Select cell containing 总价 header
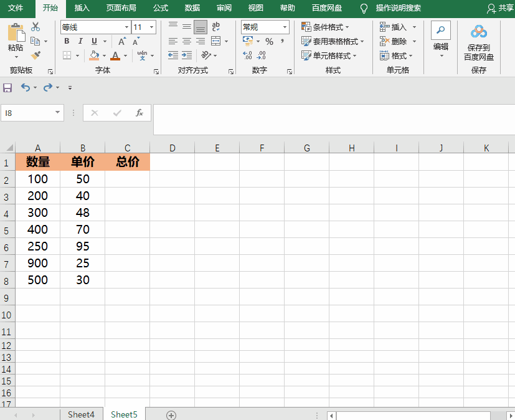This screenshot has height=420, width=515. tap(128, 161)
